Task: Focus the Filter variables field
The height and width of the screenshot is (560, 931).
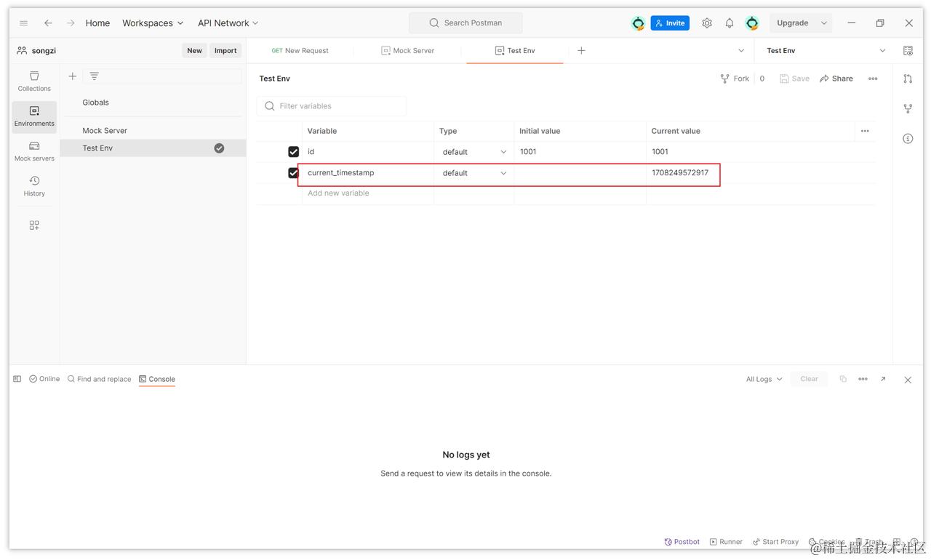Action: coord(332,106)
